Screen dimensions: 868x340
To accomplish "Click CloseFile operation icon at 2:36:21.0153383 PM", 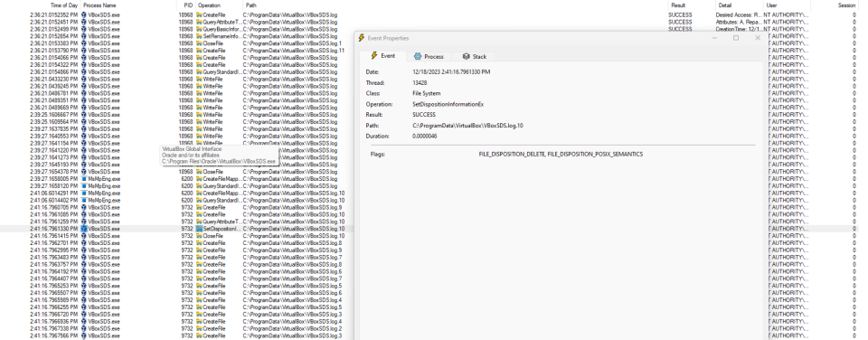I will tap(199, 43).
